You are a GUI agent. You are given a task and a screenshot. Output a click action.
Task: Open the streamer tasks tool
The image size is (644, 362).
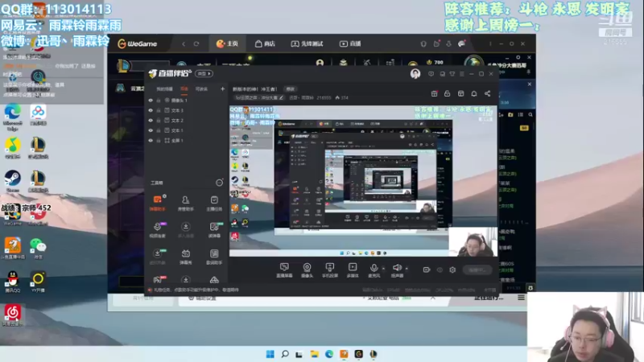(x=214, y=204)
